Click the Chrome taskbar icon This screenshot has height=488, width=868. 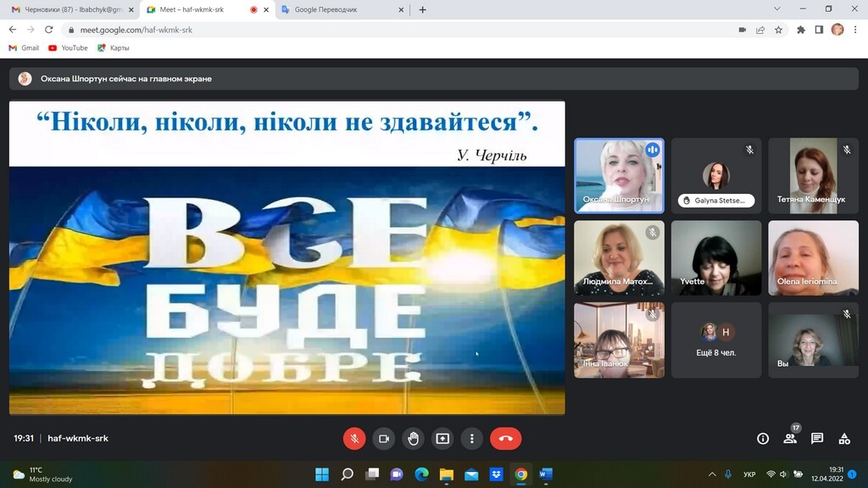(x=521, y=474)
